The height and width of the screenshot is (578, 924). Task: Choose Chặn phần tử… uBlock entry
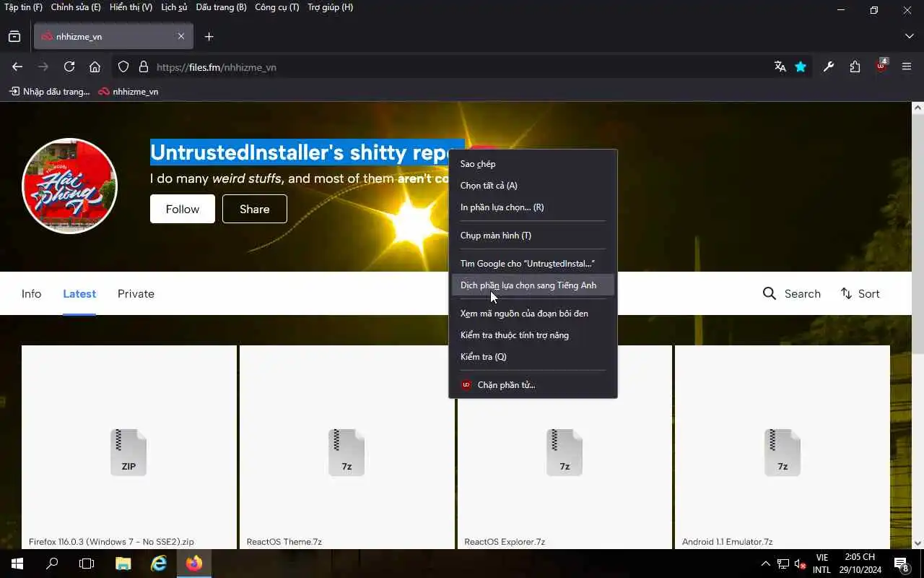click(533, 385)
